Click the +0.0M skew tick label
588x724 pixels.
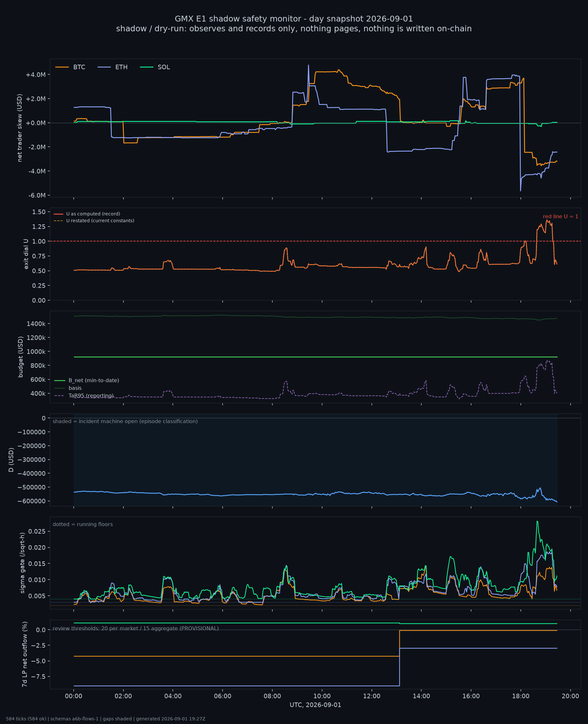[x=36, y=123]
